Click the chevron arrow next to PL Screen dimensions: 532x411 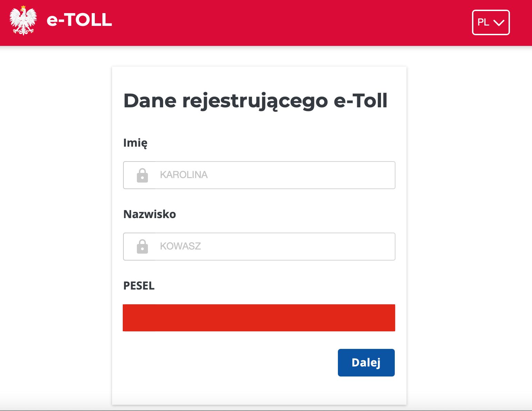499,23
